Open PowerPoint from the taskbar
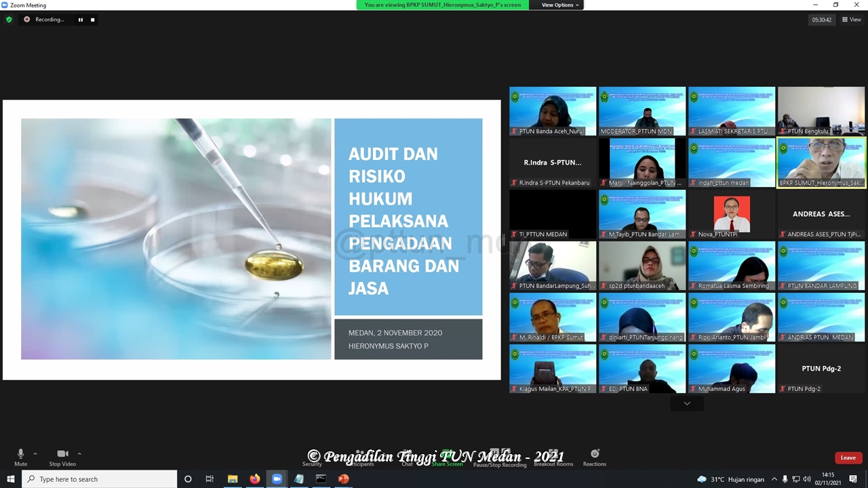The width and height of the screenshot is (868, 488). (x=343, y=479)
